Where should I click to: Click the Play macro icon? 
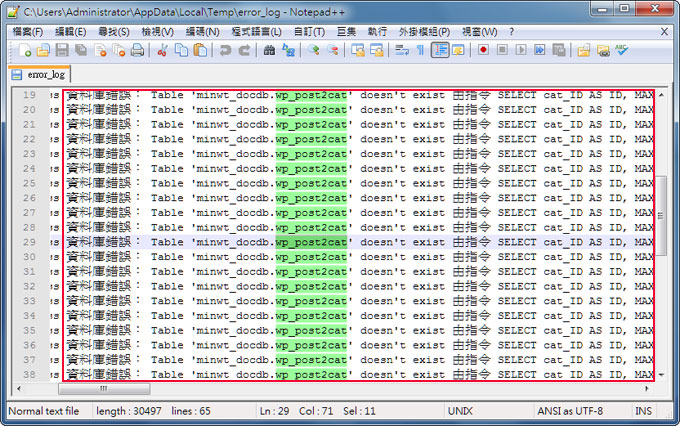coord(521,50)
